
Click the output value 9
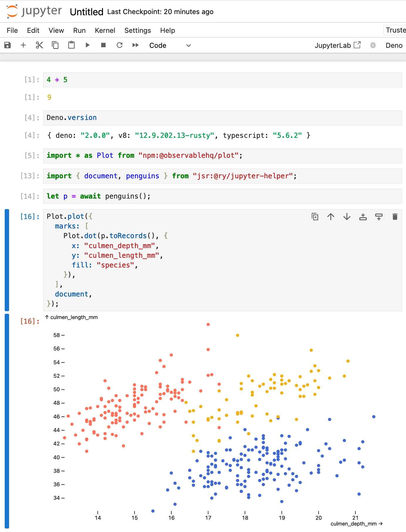click(49, 97)
